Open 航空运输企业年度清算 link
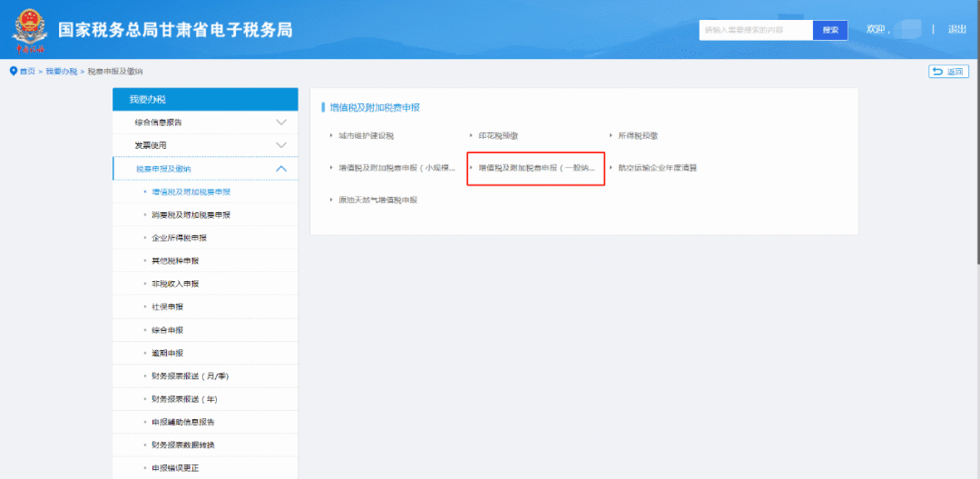The width and height of the screenshot is (980, 479). (657, 167)
